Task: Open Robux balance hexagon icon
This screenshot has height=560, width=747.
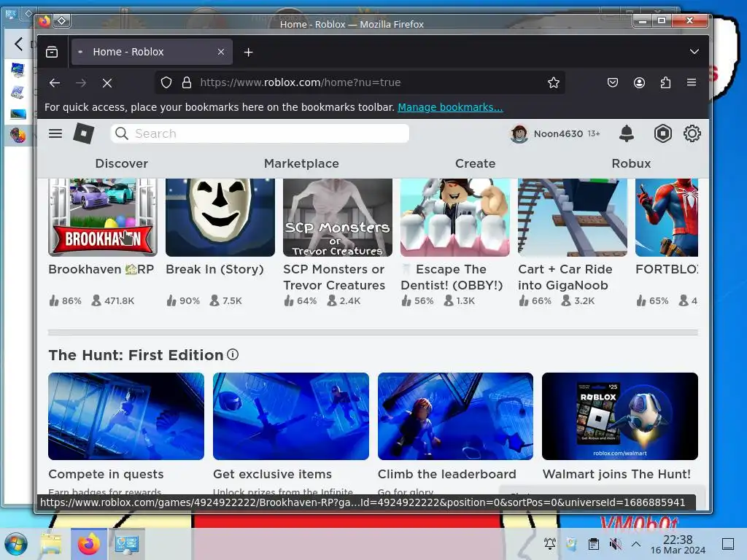Action: [662, 133]
